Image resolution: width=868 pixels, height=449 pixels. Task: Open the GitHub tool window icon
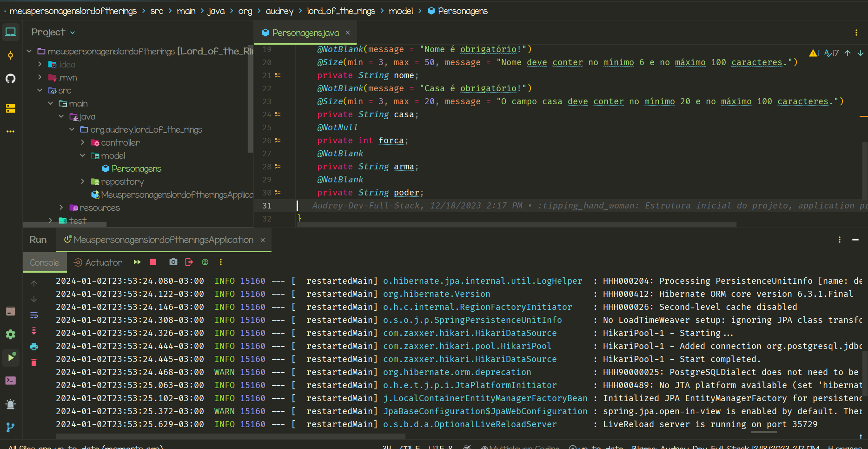tap(10, 79)
